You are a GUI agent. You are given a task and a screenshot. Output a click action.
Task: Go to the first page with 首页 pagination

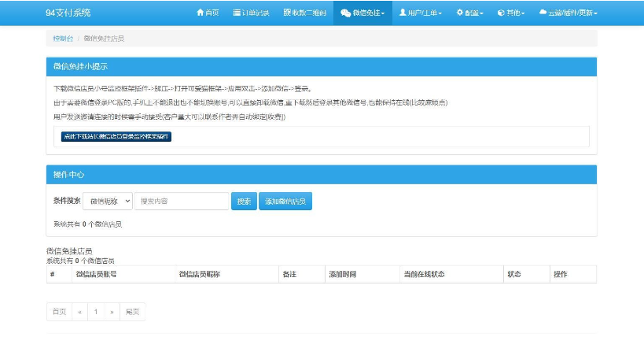[x=60, y=312]
